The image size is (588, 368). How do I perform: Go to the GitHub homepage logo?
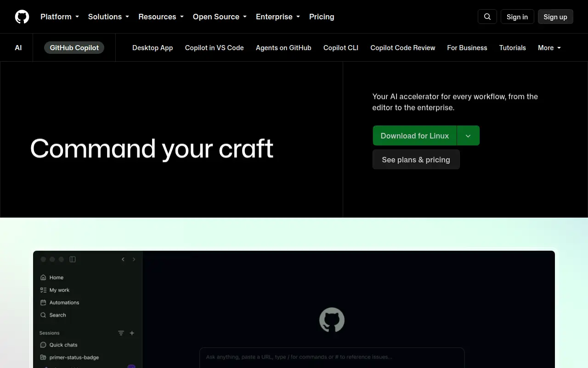click(x=22, y=17)
